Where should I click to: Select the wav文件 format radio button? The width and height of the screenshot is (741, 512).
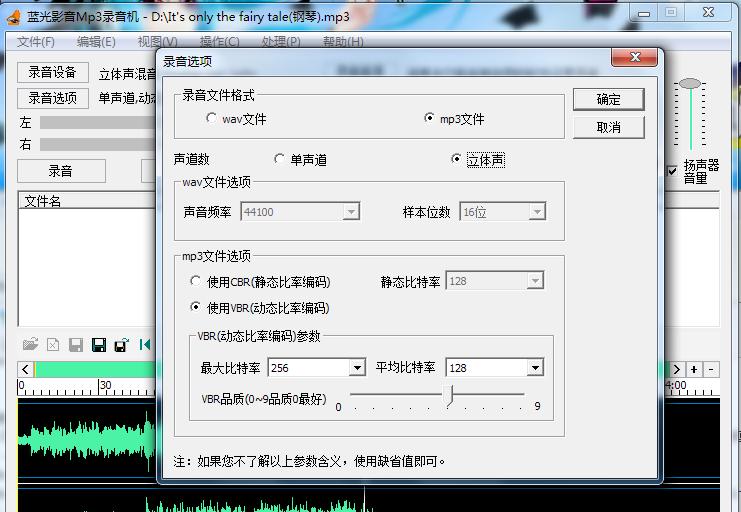(x=211, y=118)
